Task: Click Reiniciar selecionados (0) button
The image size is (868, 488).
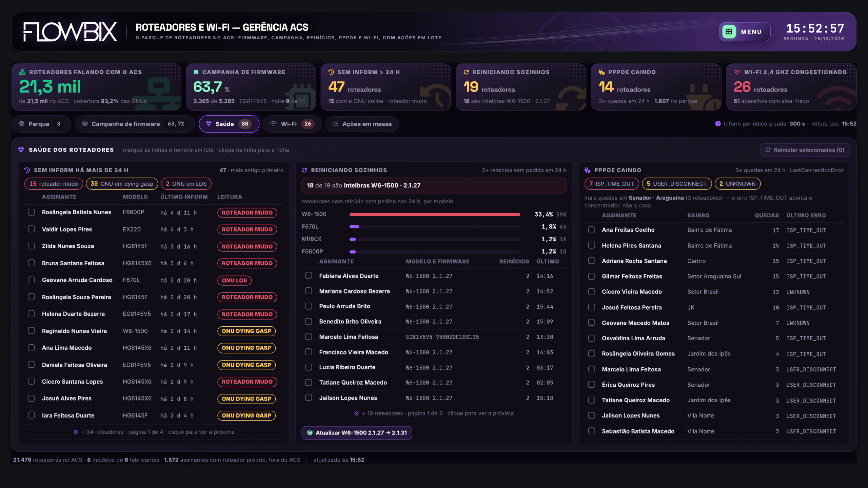Action: [805, 150]
